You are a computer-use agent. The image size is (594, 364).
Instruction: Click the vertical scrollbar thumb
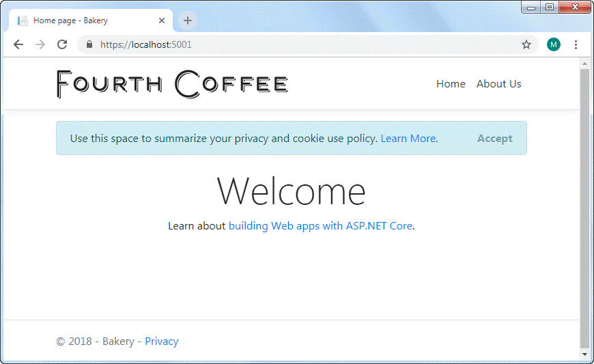pyautogui.click(x=584, y=208)
